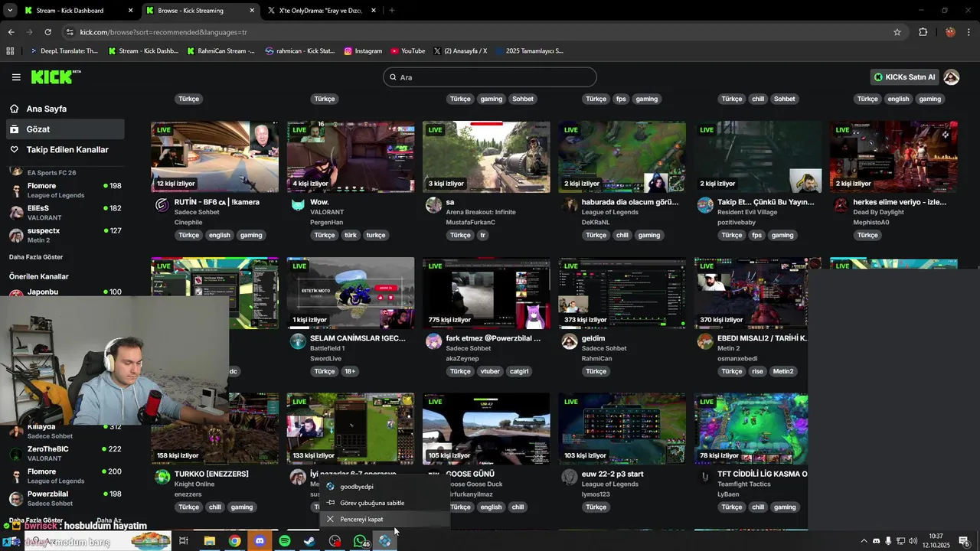Open euw 22-2 p3 start thumbnail

622,429
